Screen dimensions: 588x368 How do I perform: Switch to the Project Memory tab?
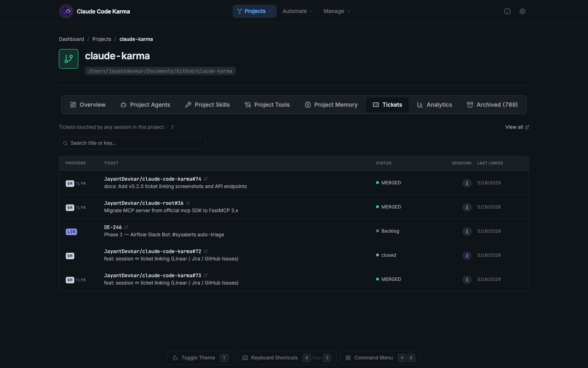click(331, 105)
